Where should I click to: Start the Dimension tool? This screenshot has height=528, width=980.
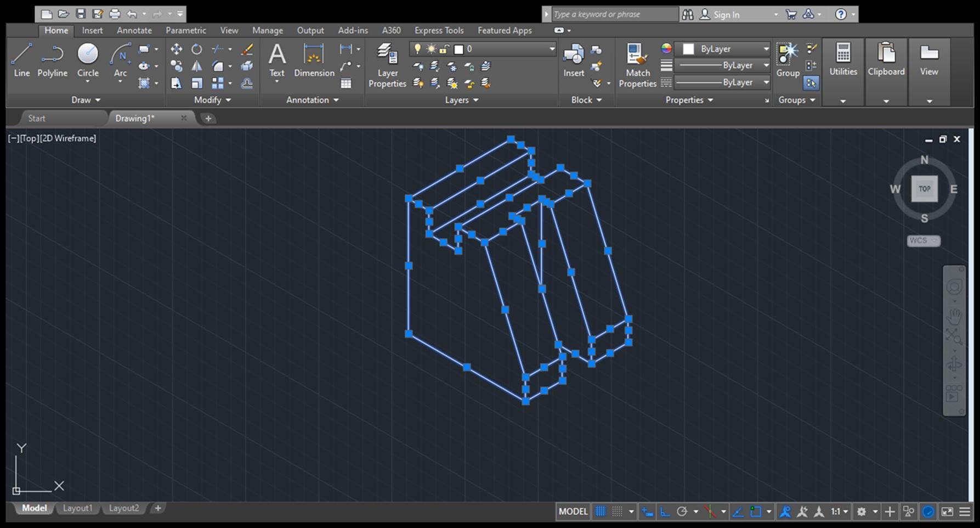coord(314,60)
